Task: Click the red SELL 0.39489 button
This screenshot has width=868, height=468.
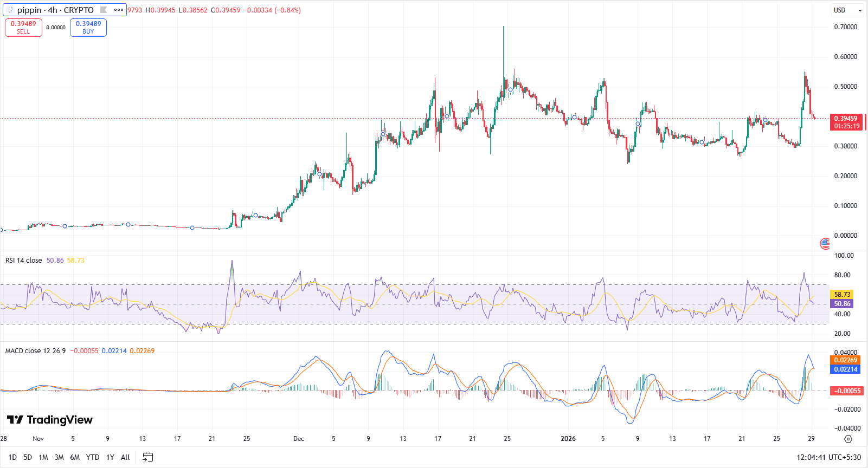Action: (23, 28)
